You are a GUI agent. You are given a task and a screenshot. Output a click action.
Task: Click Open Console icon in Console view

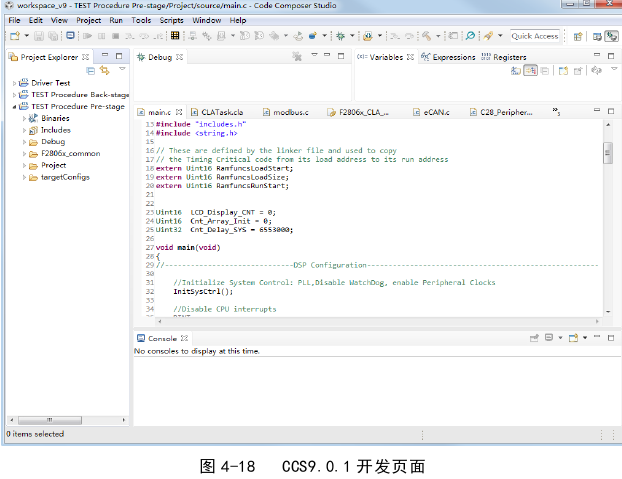[573, 338]
